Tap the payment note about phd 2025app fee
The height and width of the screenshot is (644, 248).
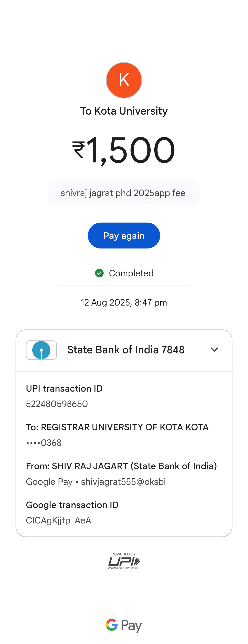point(123,193)
